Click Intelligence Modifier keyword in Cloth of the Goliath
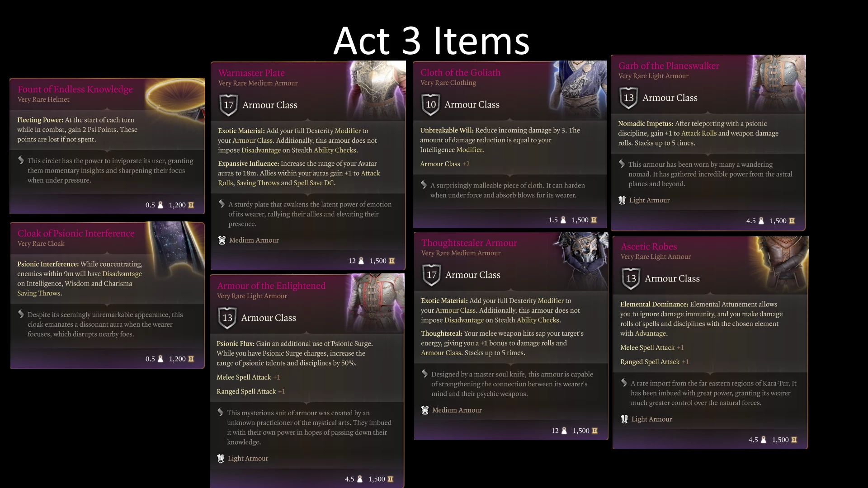This screenshot has width=868, height=488. pos(451,150)
